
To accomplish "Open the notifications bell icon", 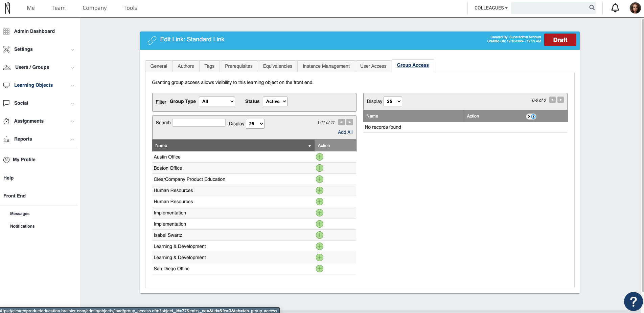I will (x=615, y=8).
